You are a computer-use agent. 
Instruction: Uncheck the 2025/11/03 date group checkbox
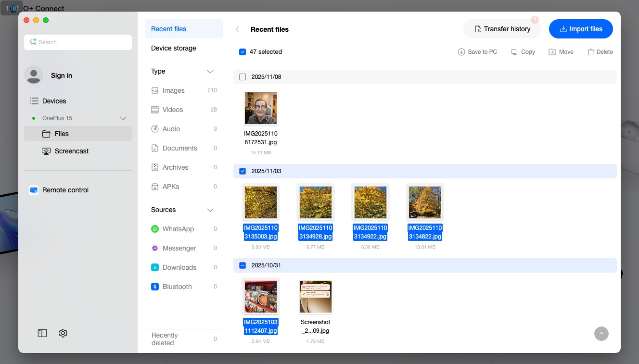pyautogui.click(x=243, y=171)
